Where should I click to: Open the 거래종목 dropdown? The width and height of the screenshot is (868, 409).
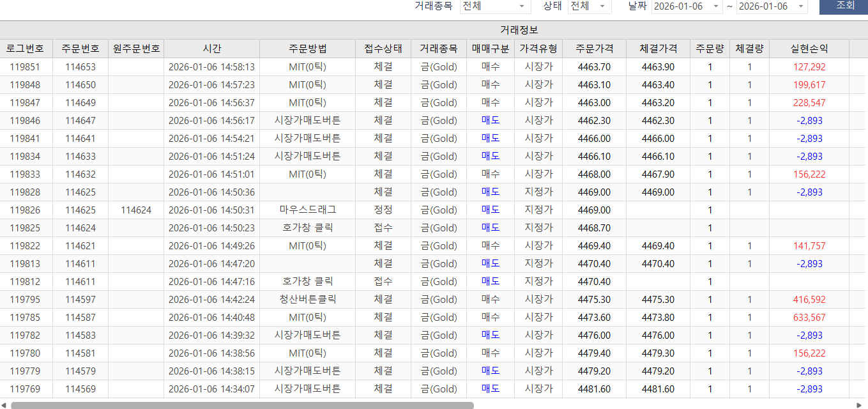pos(495,6)
